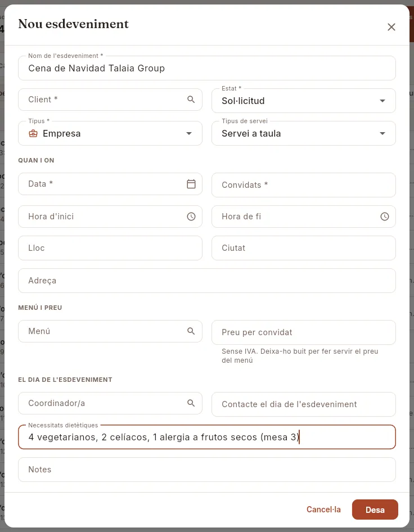Click the Nou esdeveniment dialog title

coord(73,24)
